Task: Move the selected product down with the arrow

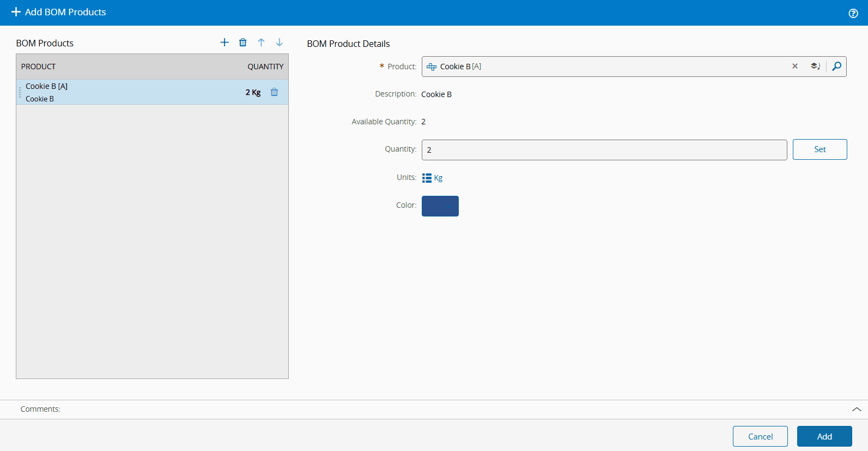Action: tap(280, 43)
